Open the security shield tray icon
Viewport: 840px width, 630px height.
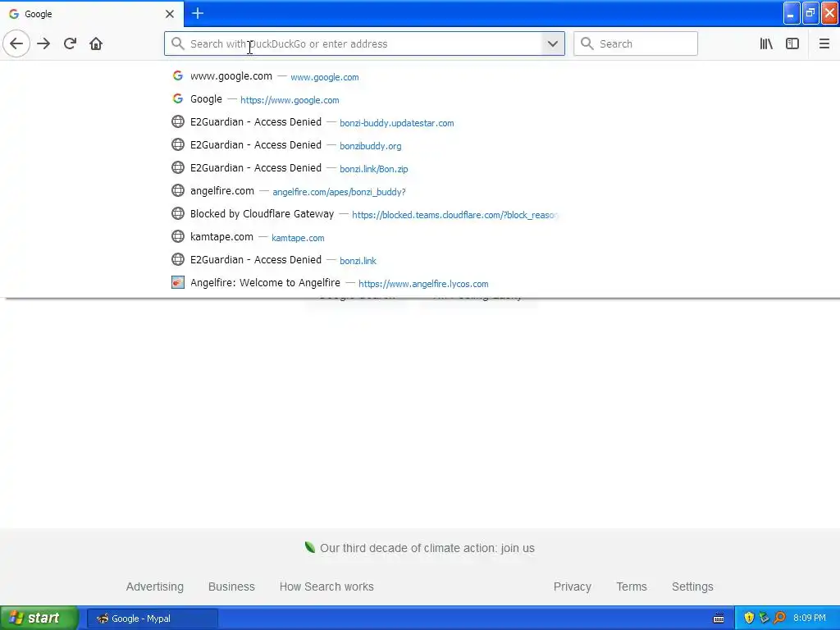tap(749, 619)
